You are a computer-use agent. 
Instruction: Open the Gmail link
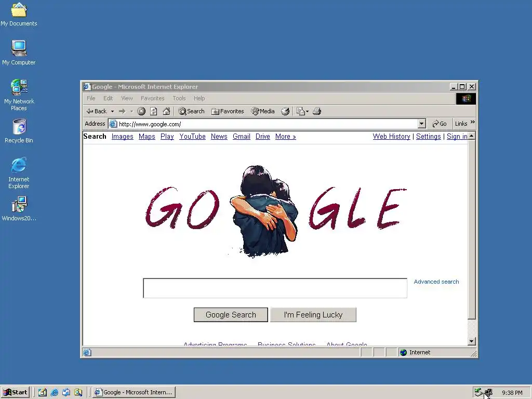(242, 137)
